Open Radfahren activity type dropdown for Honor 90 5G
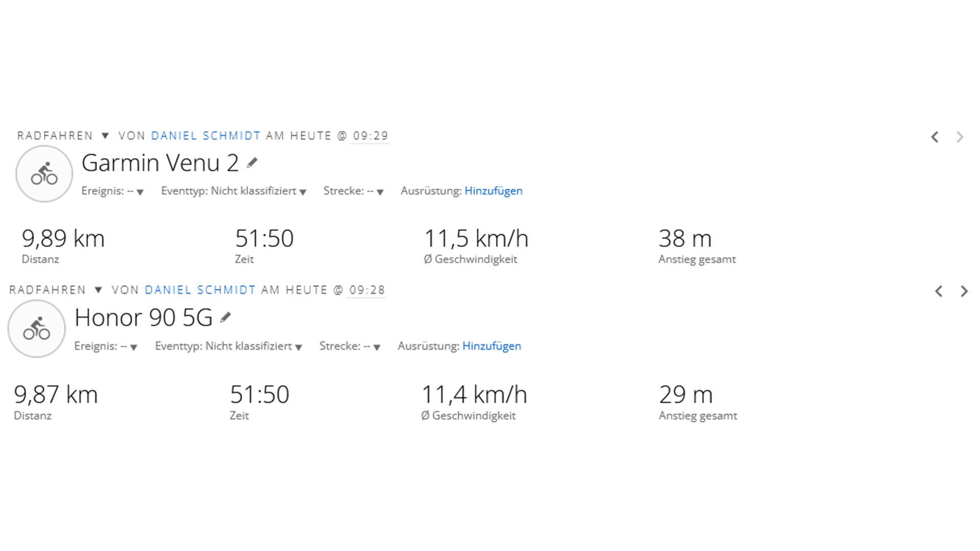 tap(99, 290)
